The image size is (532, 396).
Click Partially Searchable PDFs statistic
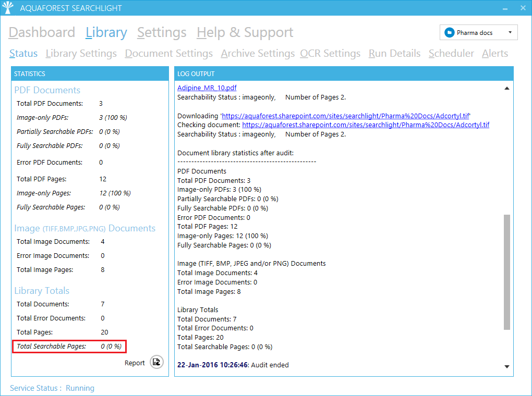[68, 131]
